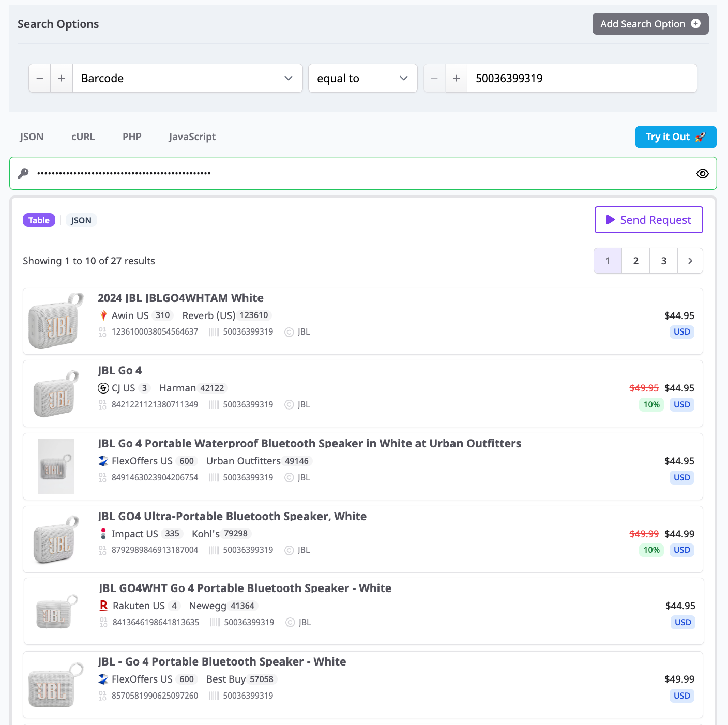Click the USD badge in Reverb row
This screenshot has height=725, width=728.
click(x=681, y=331)
